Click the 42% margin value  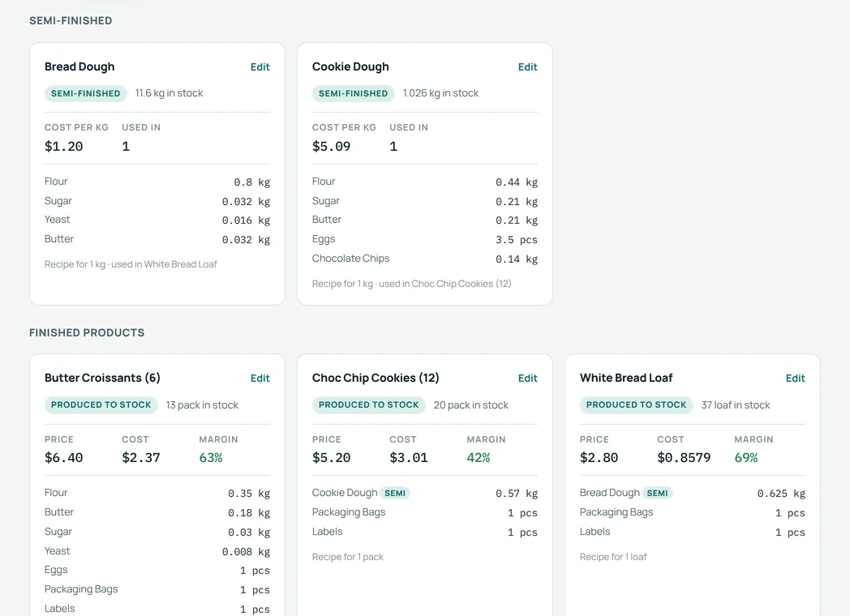pyautogui.click(x=479, y=458)
